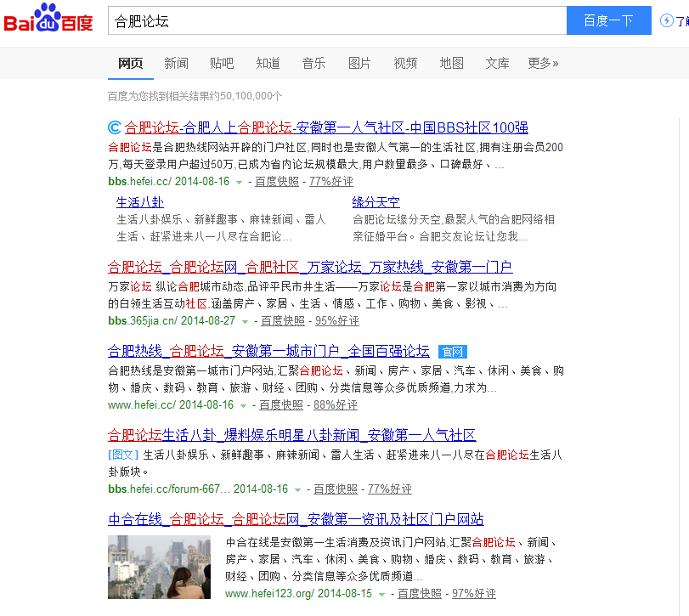Screen dimensions: 689x616
Task: Open the 生活八卦 sublink
Action: pos(140,202)
